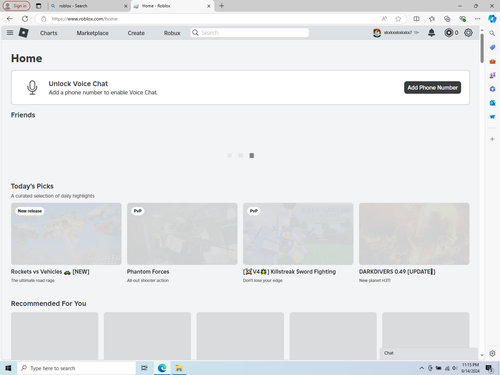View site information lock icon
Viewport: 500px width, 375px height.
[44, 19]
